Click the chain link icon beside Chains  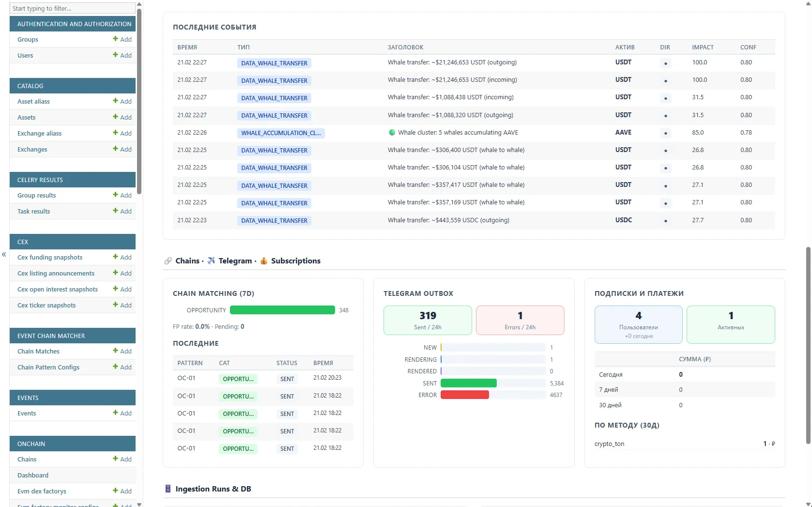[168, 261]
